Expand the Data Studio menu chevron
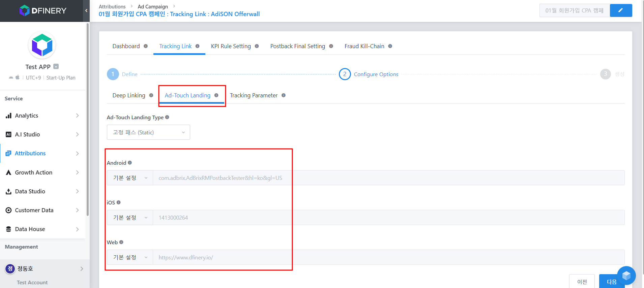The image size is (644, 288). [x=77, y=191]
